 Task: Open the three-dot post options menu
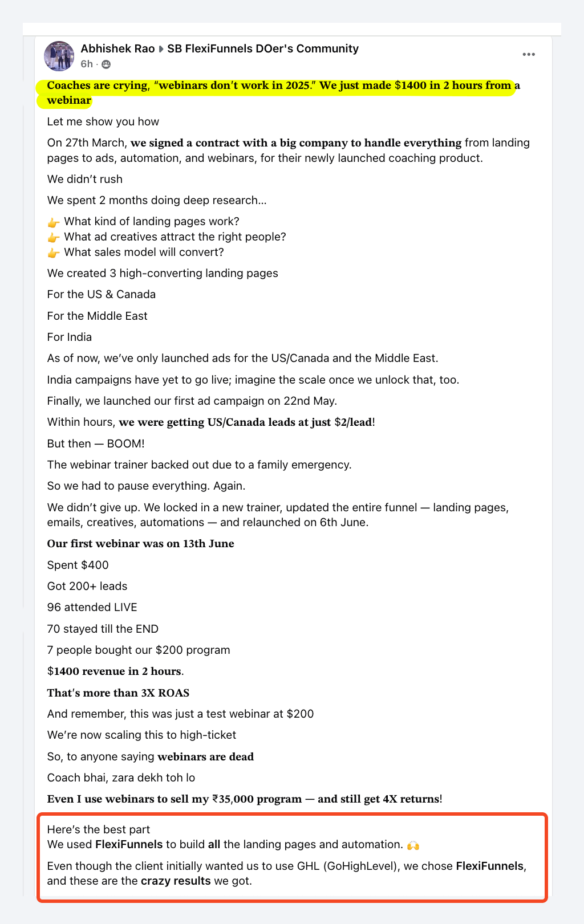point(529,55)
